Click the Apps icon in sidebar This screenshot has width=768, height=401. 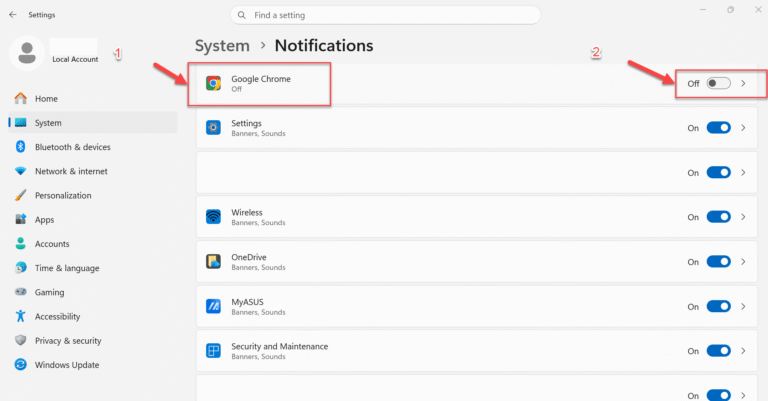21,219
